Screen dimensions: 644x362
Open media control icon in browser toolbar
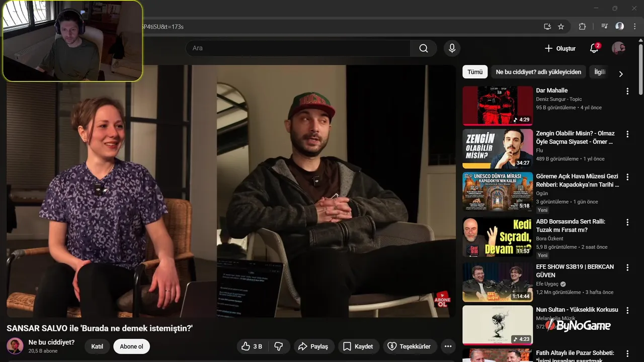[x=605, y=27]
